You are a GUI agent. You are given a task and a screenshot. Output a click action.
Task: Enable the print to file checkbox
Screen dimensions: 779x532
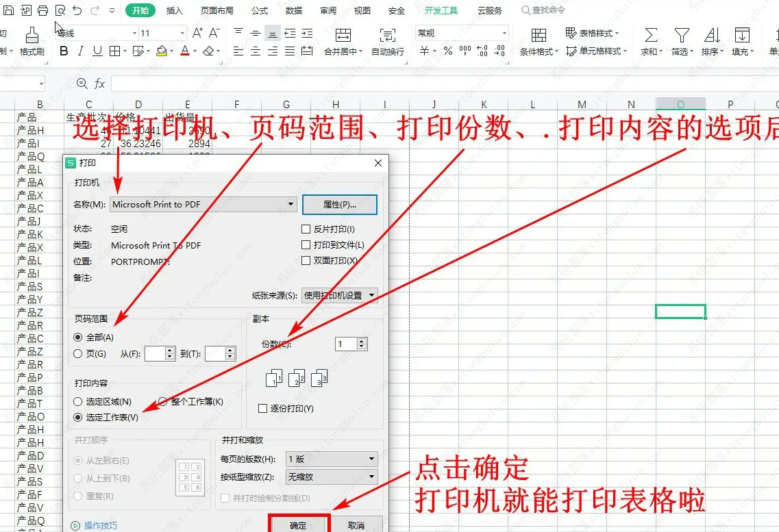pyautogui.click(x=306, y=245)
